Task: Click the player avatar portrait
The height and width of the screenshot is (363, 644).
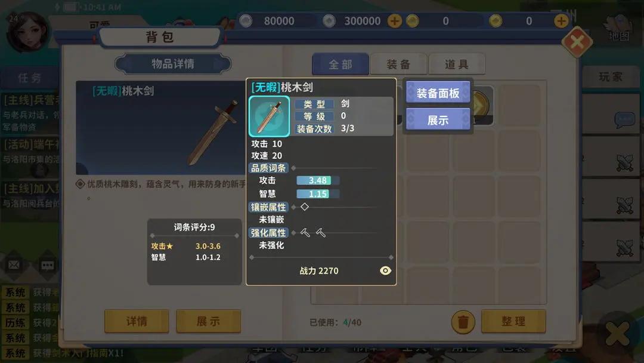Action: (x=27, y=32)
